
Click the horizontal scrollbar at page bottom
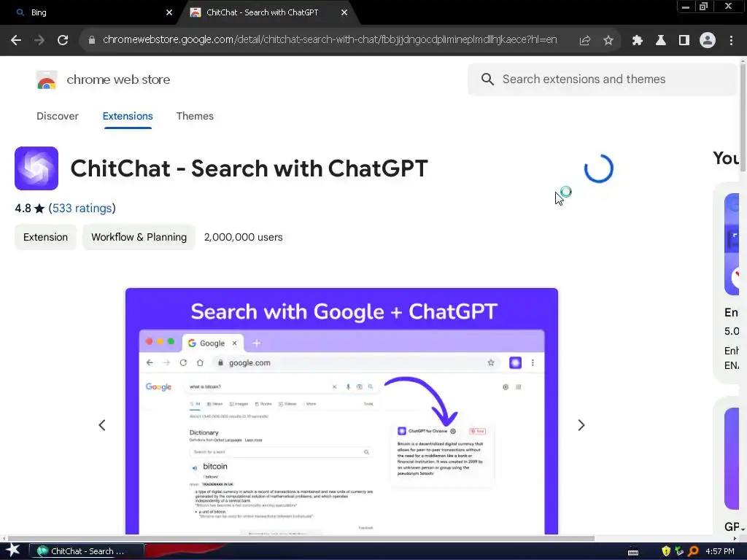[x=300, y=539]
